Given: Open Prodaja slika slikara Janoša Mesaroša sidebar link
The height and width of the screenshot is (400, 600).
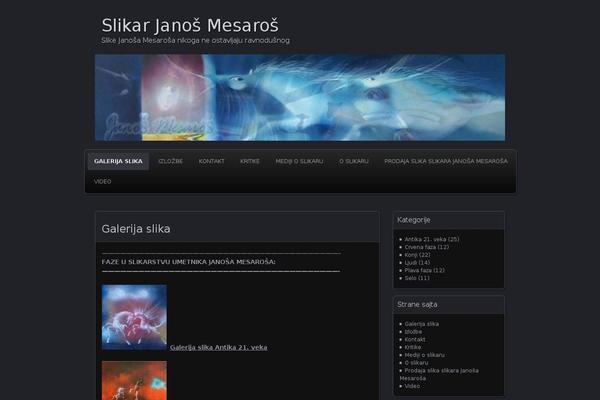Looking at the screenshot, I should click(439, 374).
